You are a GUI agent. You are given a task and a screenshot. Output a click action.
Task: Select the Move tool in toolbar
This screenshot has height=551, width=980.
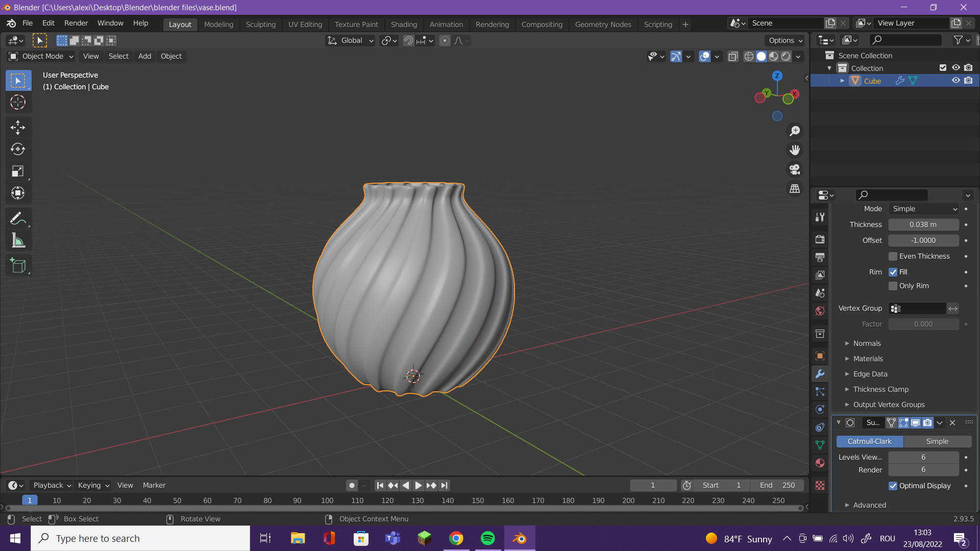point(18,127)
